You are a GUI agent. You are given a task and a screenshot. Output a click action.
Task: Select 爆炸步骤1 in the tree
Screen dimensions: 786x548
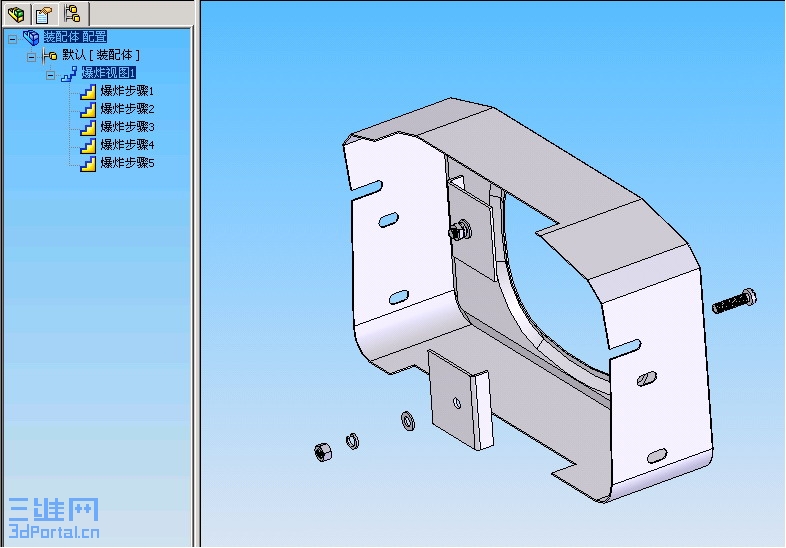click(x=127, y=91)
